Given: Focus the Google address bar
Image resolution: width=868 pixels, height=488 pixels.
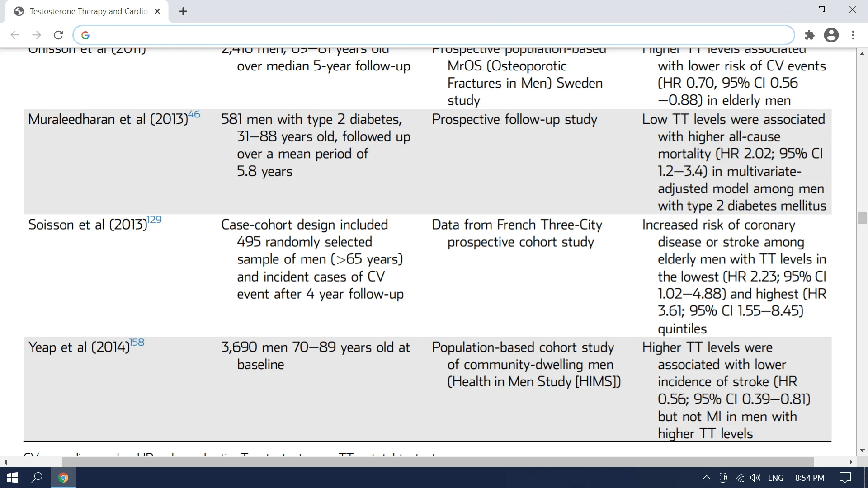Looking at the screenshot, I should click(x=434, y=35).
